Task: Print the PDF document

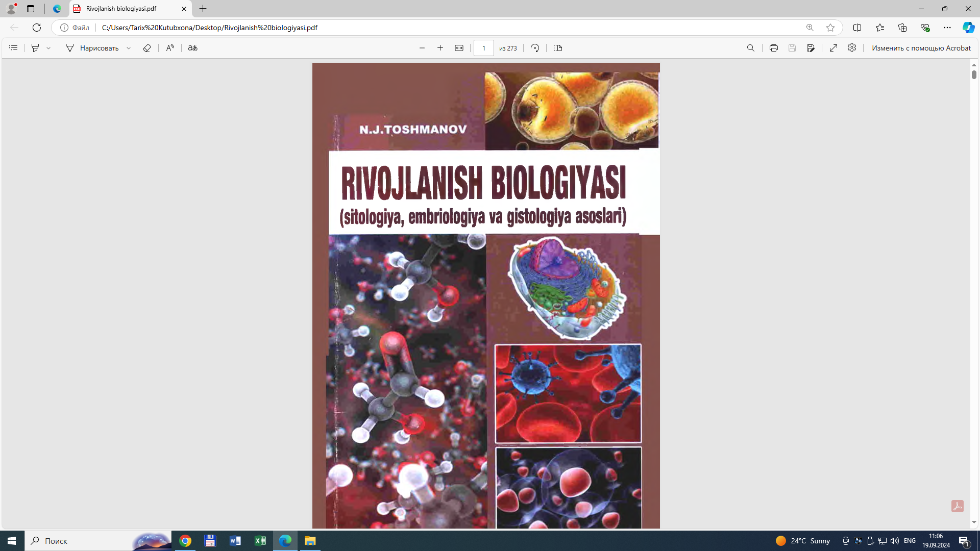Action: click(x=774, y=48)
